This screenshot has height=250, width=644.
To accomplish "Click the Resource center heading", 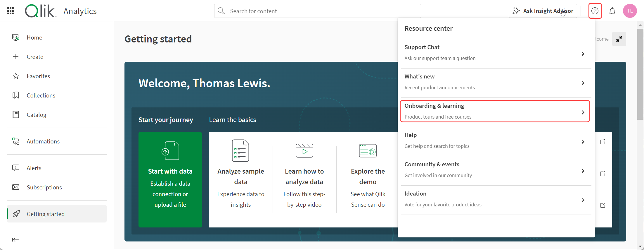I will [428, 28].
